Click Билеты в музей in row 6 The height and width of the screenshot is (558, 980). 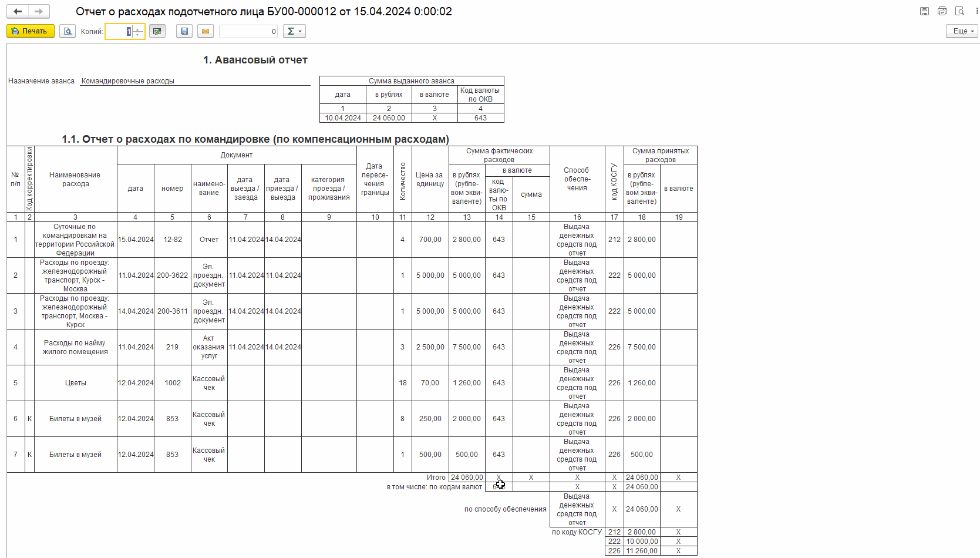[x=75, y=419]
